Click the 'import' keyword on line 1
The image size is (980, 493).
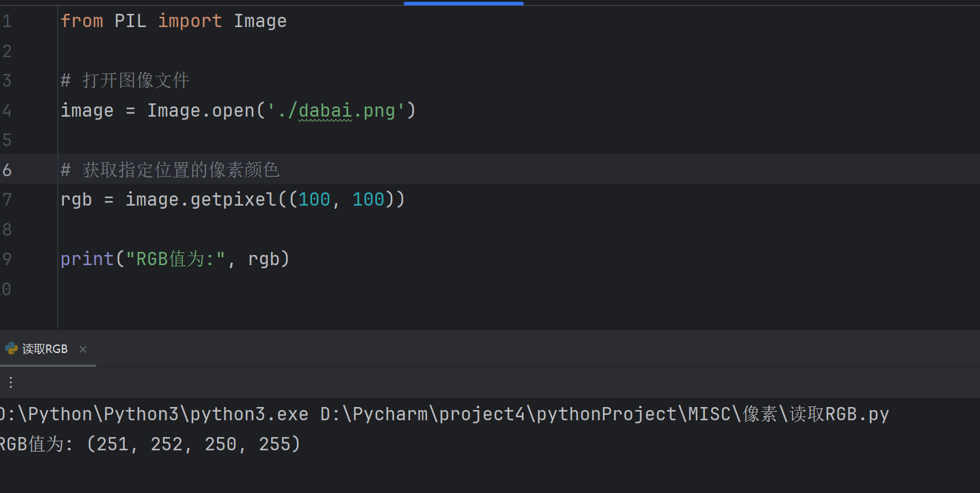coord(190,21)
